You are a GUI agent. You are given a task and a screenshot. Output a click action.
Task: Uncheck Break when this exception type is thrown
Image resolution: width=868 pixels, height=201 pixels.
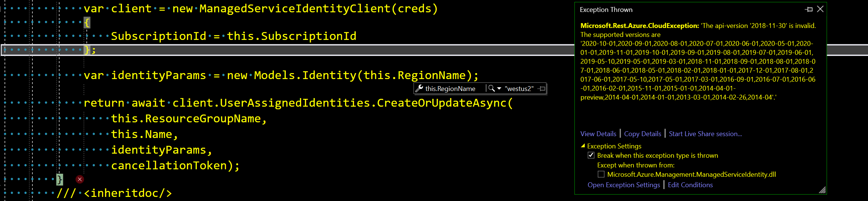(x=591, y=155)
